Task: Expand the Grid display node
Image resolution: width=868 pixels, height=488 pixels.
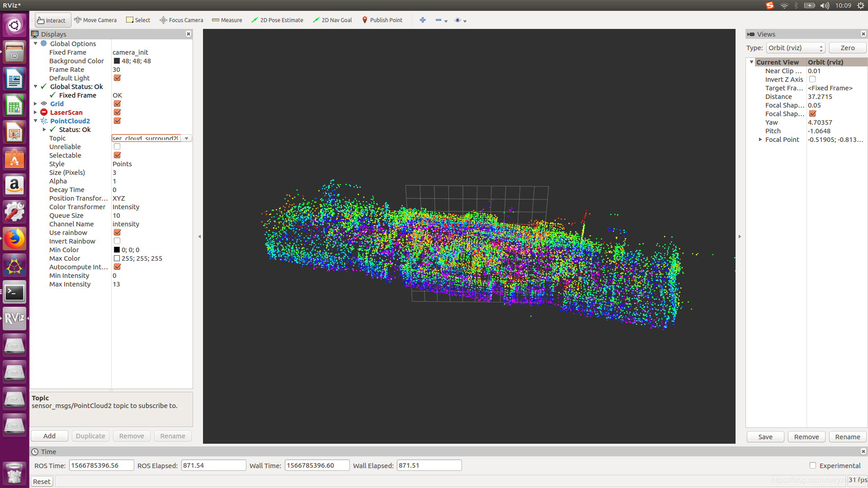Action: pyautogui.click(x=36, y=104)
